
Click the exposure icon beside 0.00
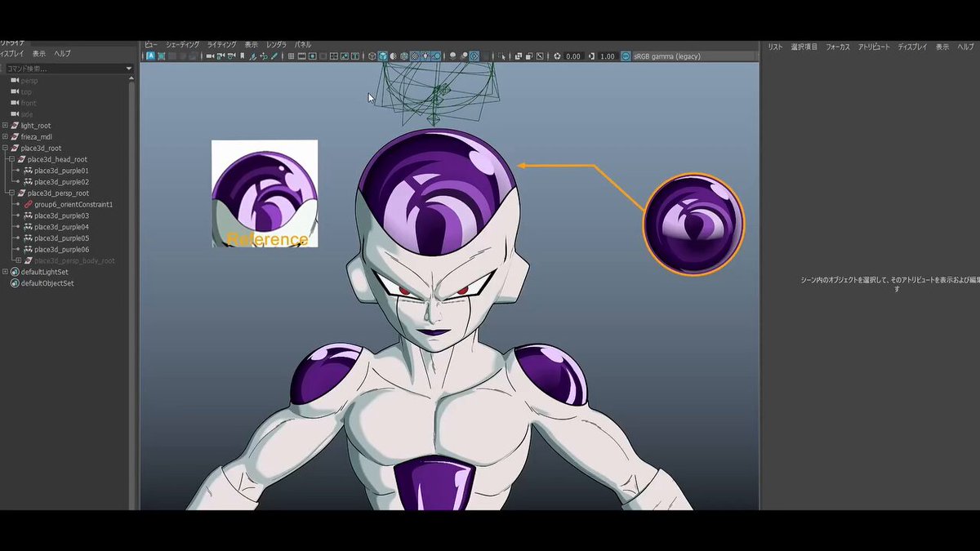point(557,56)
